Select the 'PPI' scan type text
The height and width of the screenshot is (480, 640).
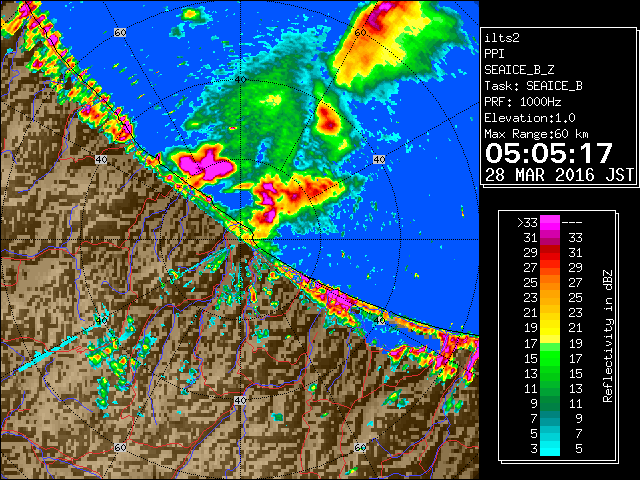coord(494,54)
